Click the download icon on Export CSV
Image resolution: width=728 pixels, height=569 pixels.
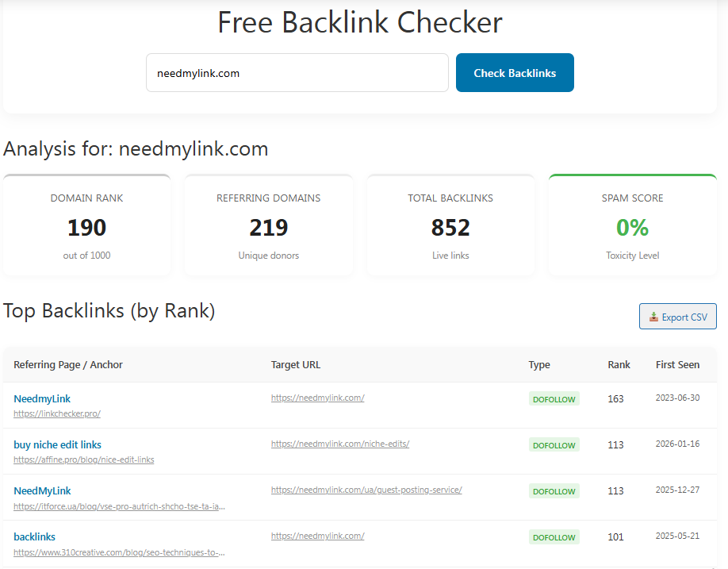point(655,316)
